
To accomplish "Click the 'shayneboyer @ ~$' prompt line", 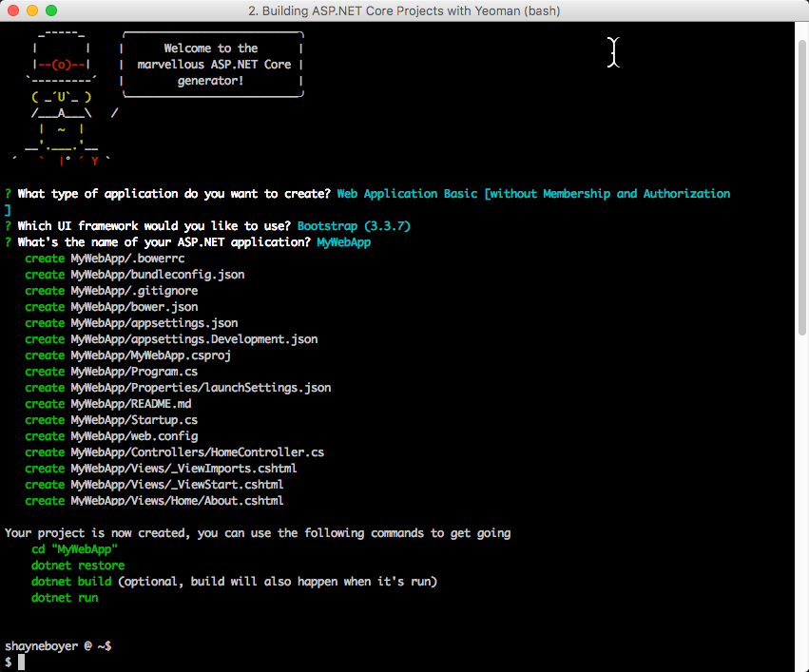I will (x=58, y=646).
